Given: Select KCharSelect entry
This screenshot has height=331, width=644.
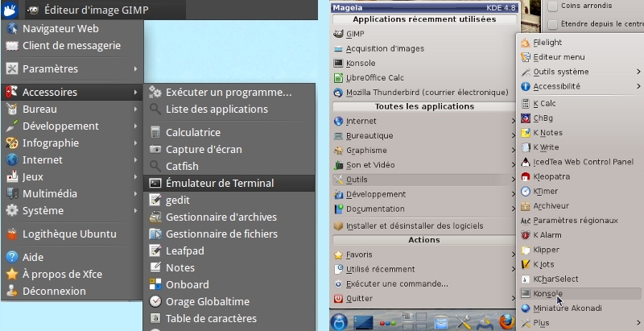Looking at the screenshot, I should (x=580, y=279).
